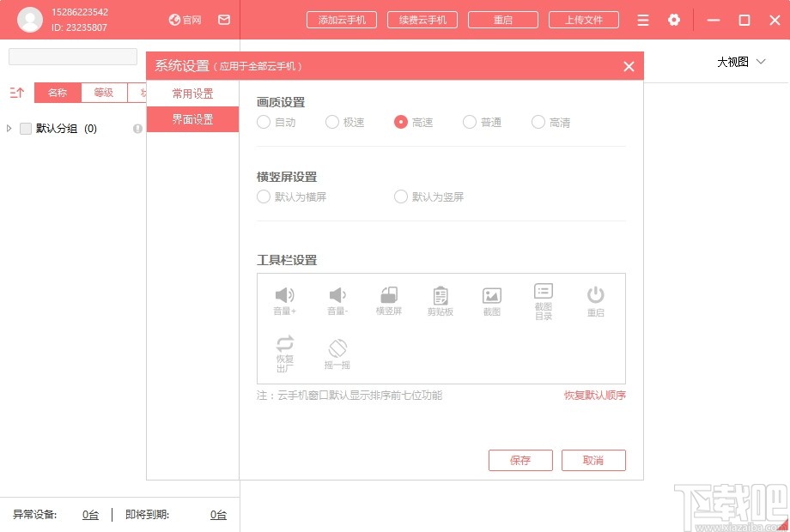Screen dimensions: 790x532
Task: Enable 默认为竖屏 portrait mode option
Action: pyautogui.click(x=401, y=196)
